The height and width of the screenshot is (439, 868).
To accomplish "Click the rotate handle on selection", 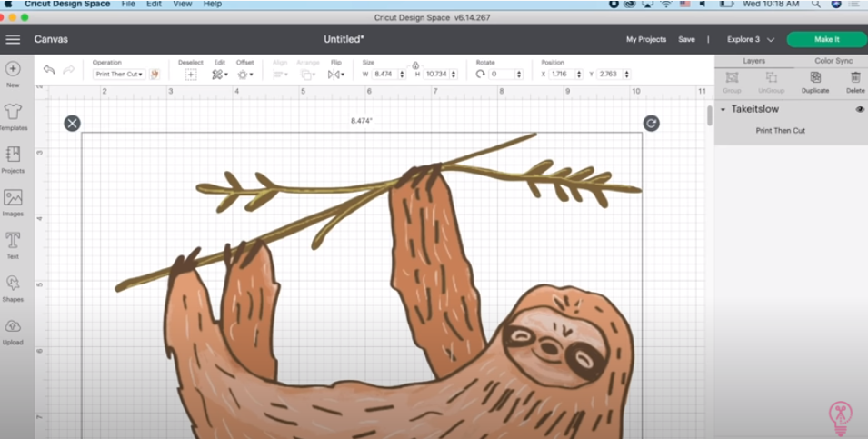I will [651, 123].
